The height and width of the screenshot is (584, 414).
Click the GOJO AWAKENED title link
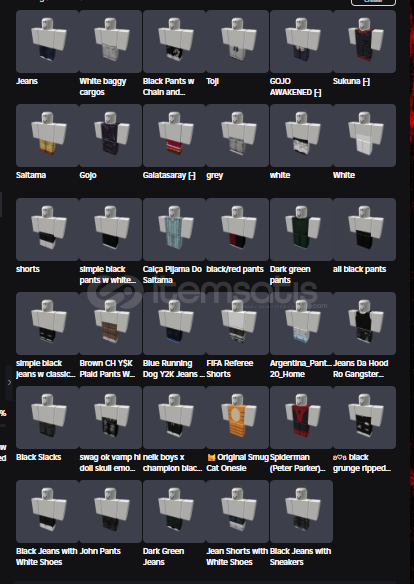pos(296,87)
